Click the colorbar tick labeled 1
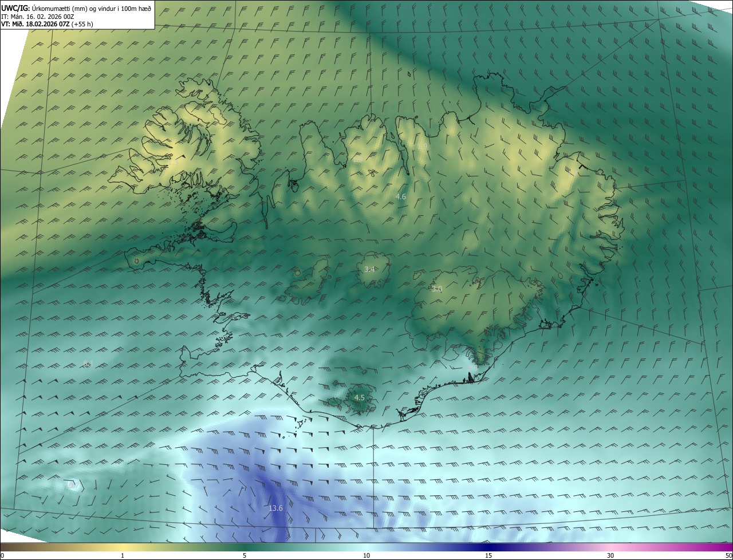Screen dimensions: 733x560 tap(123, 555)
